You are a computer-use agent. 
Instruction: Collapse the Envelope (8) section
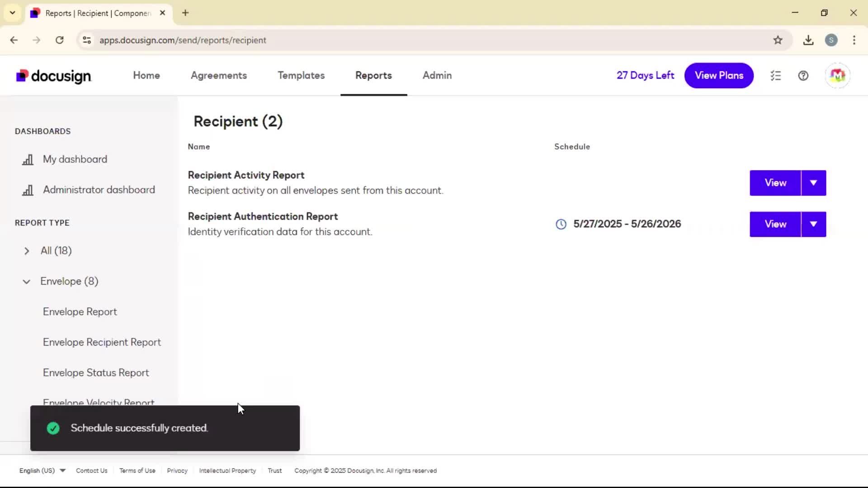(x=27, y=282)
